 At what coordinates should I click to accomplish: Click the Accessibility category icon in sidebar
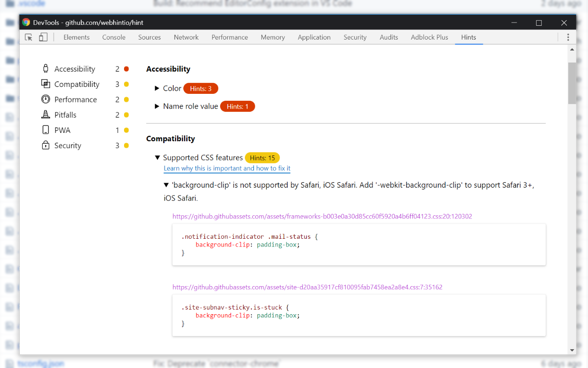[x=46, y=68]
